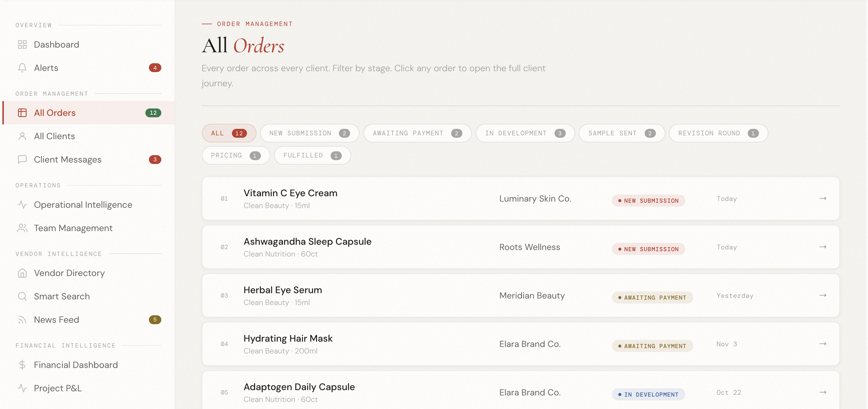
Task: Click arrow on Adaptogen Daily Capsule row
Action: tap(823, 392)
